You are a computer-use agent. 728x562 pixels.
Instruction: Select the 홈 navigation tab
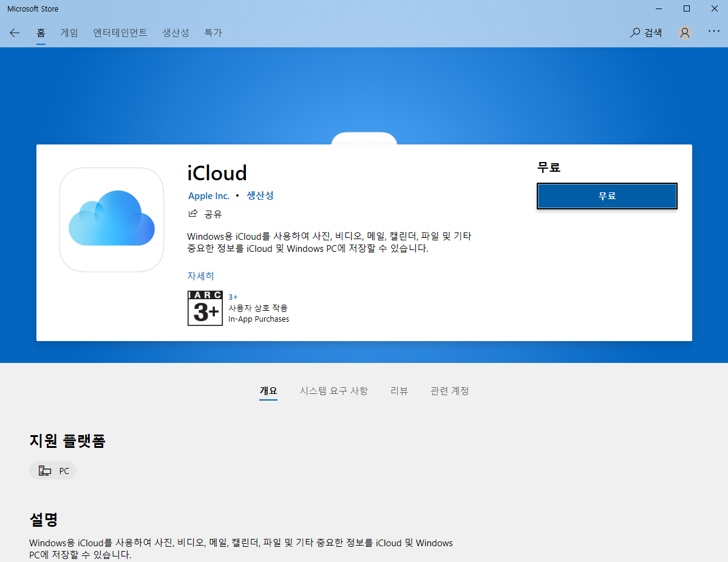tap(41, 33)
